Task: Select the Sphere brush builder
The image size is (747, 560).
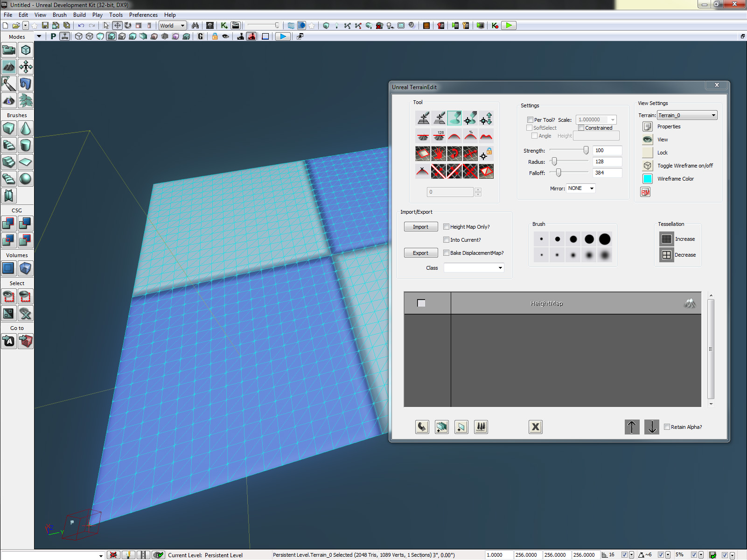Action: click(x=26, y=179)
